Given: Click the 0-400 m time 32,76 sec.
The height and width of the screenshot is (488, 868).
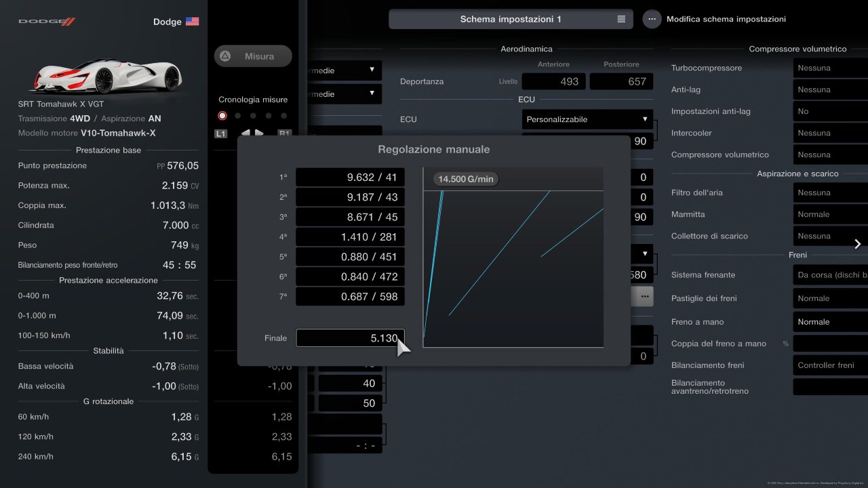Looking at the screenshot, I should pos(178,296).
